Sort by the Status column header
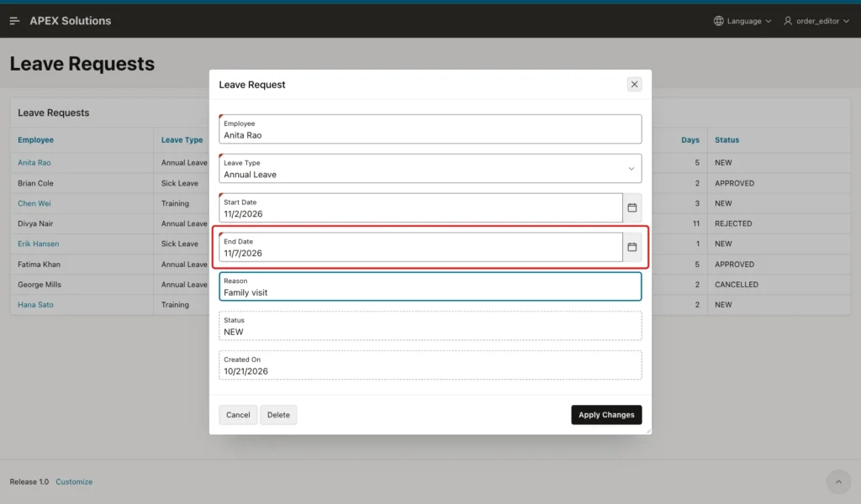This screenshot has height=504, width=861. click(x=726, y=139)
